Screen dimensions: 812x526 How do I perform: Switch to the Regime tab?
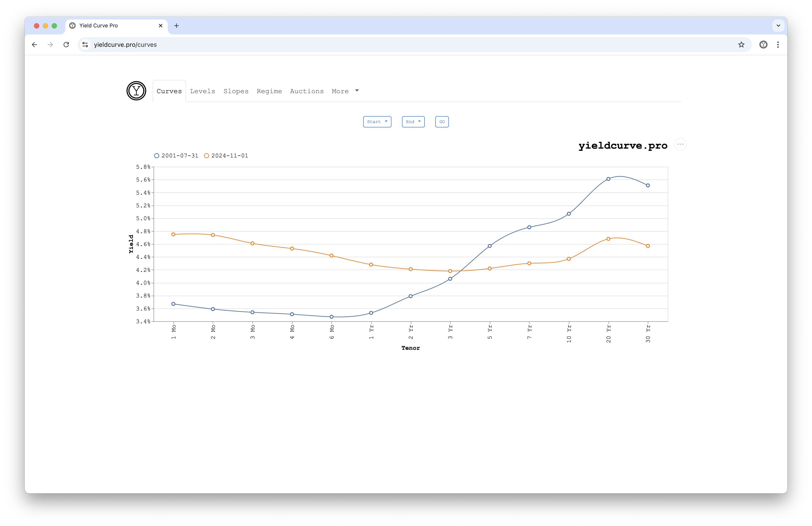point(269,91)
